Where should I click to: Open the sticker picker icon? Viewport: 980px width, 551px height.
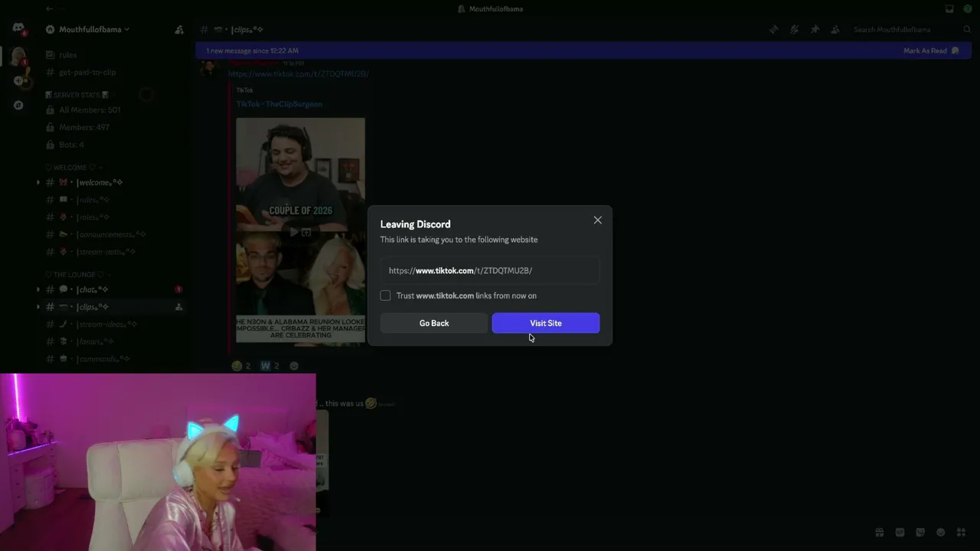[920, 533]
